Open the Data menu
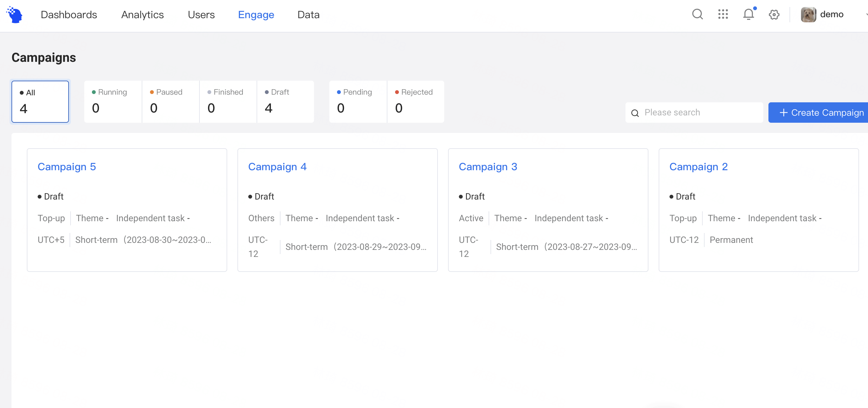This screenshot has width=868, height=408. point(308,14)
